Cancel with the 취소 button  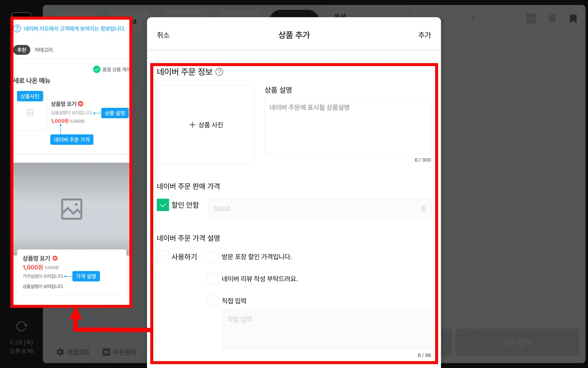(163, 35)
